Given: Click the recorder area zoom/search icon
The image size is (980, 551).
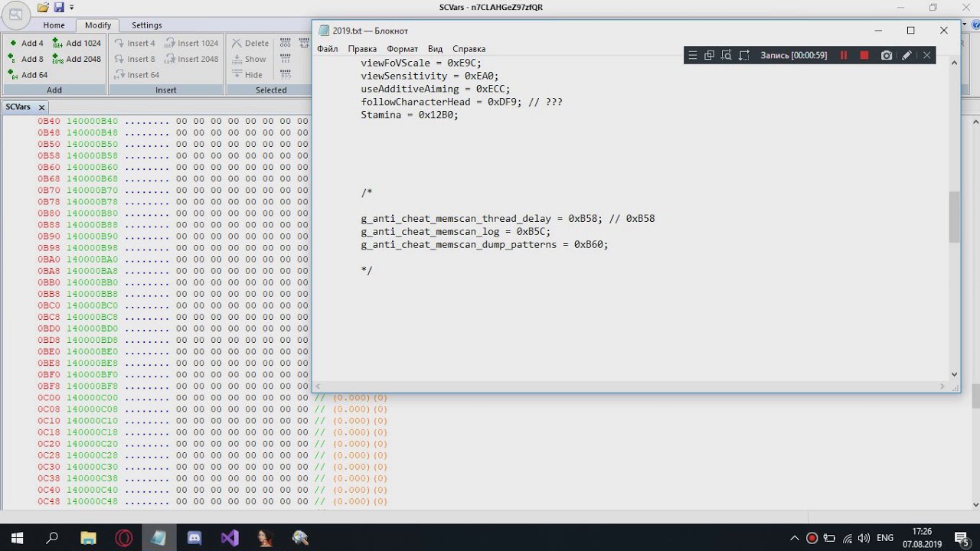Looking at the screenshot, I should [x=726, y=55].
